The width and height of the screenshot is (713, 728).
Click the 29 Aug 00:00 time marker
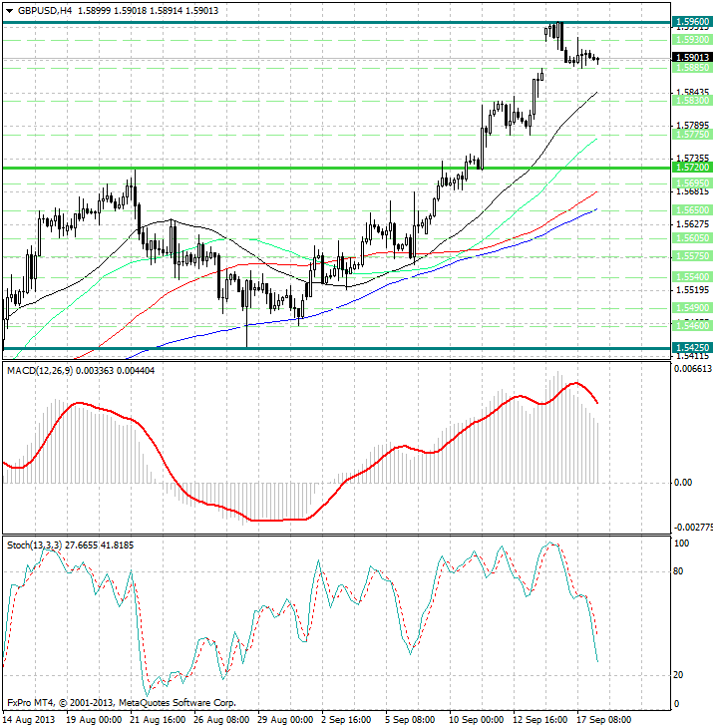[283, 718]
